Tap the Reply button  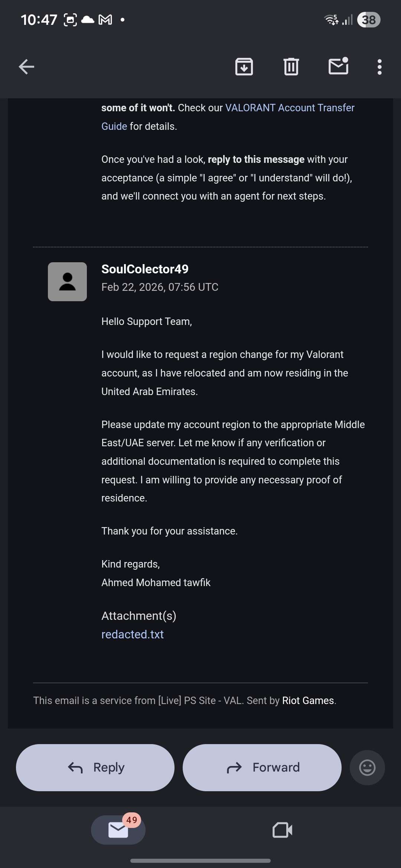[95, 767]
